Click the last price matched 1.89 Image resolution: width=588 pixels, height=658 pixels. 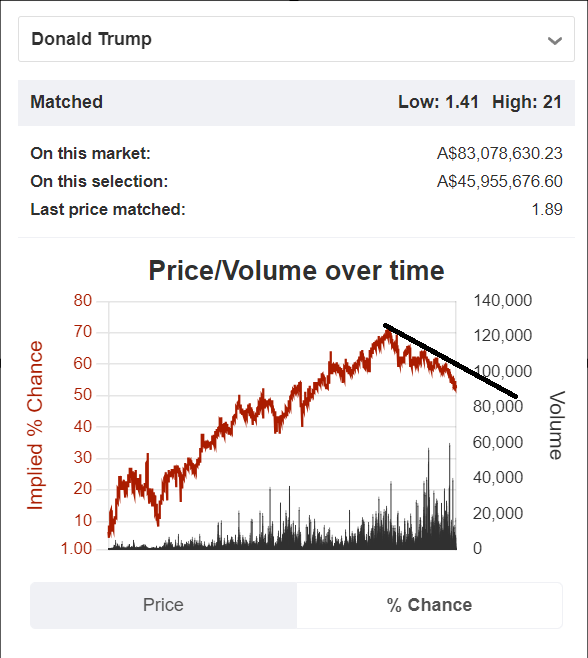click(x=547, y=209)
